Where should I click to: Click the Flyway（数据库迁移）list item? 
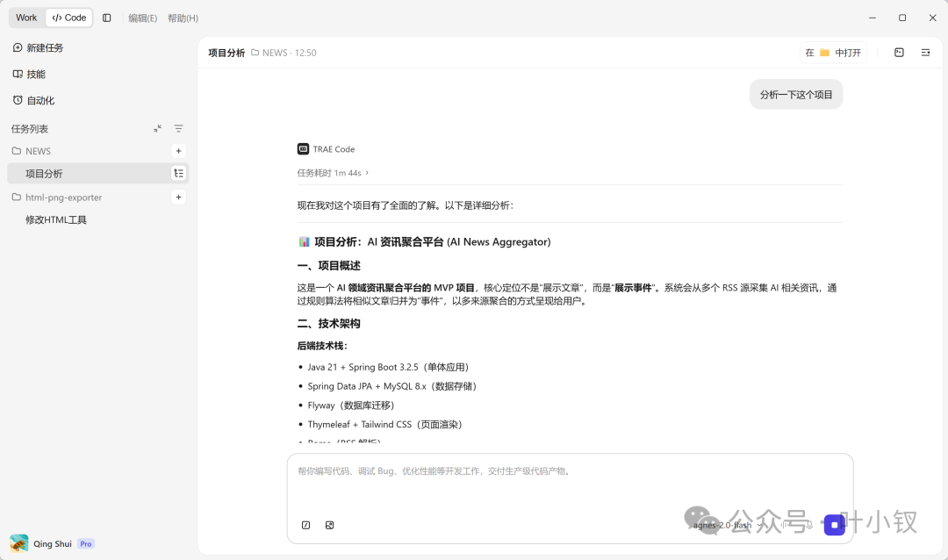pyautogui.click(x=350, y=406)
